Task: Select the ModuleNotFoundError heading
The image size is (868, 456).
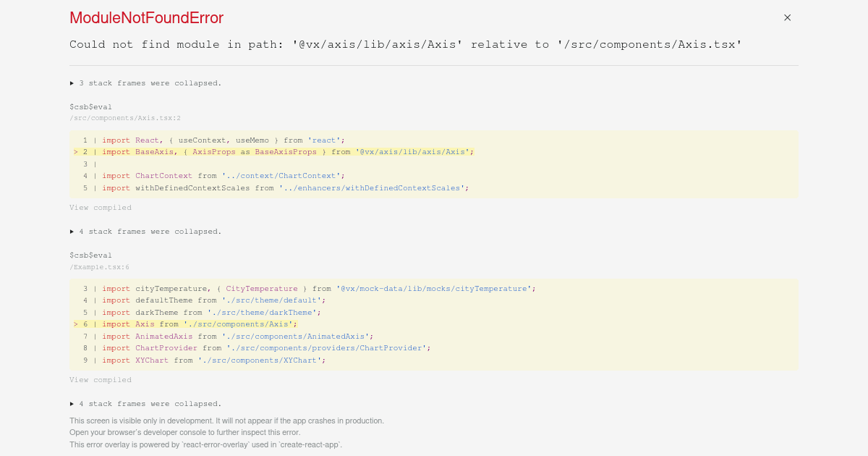Action: pos(145,17)
